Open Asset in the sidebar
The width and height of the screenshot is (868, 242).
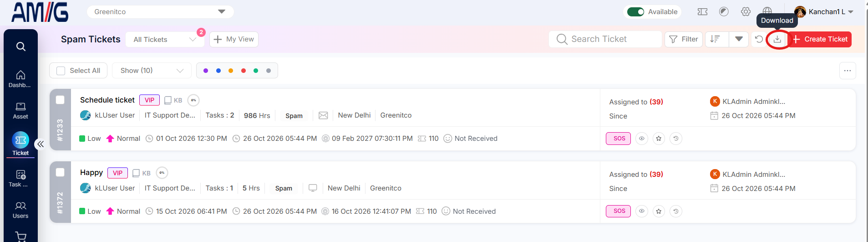[20, 111]
